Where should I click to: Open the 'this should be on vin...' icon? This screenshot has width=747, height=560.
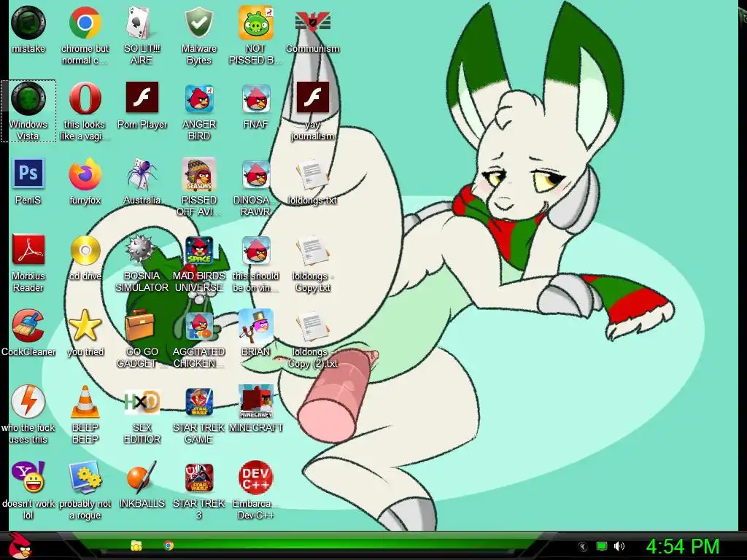coord(256,250)
